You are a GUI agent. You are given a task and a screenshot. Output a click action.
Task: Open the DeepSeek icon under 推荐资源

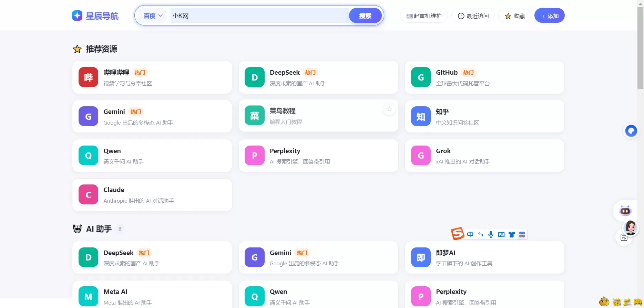255,77
